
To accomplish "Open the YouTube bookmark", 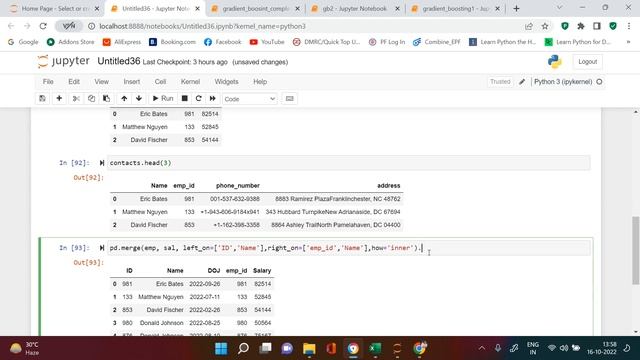I will (x=267, y=42).
